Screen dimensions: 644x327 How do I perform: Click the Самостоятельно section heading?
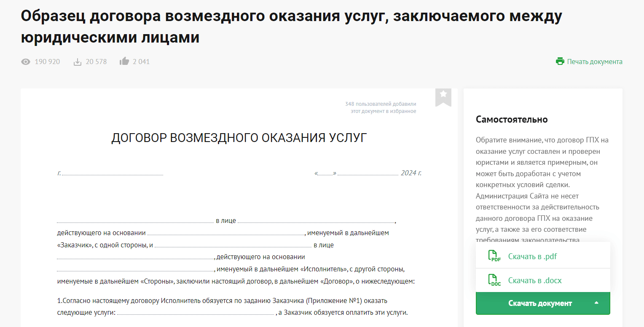coord(512,119)
